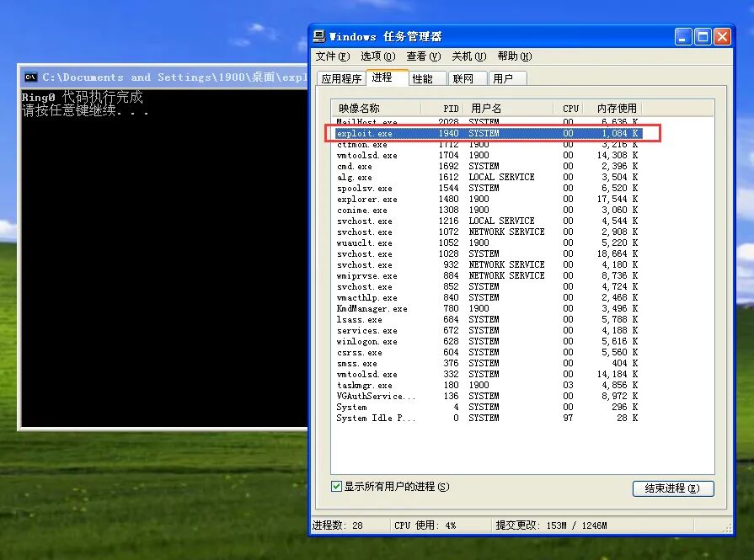Close the Task Manager window
754x560 pixels.
pos(722,36)
